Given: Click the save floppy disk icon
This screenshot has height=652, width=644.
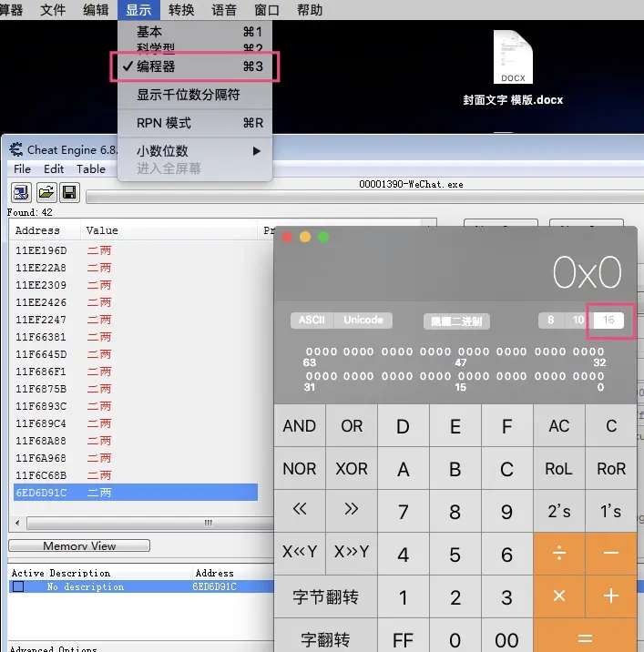Looking at the screenshot, I should pos(69,193).
